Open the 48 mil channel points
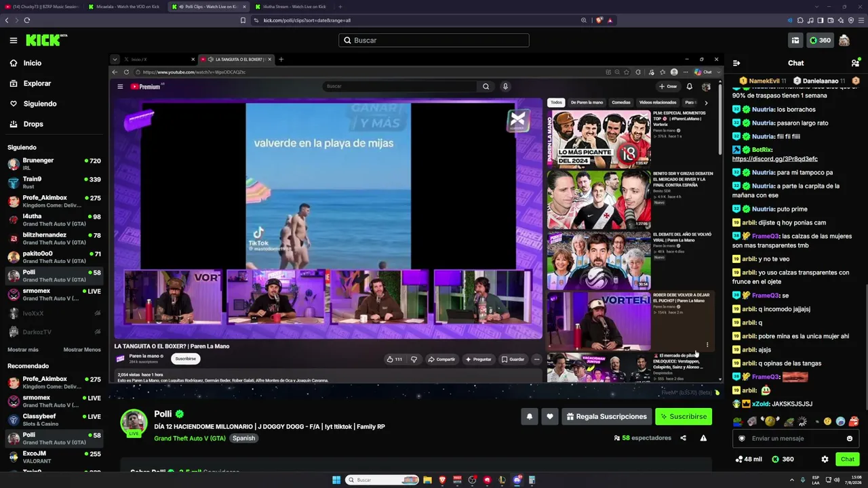The height and width of the screenshot is (488, 868). point(749,459)
